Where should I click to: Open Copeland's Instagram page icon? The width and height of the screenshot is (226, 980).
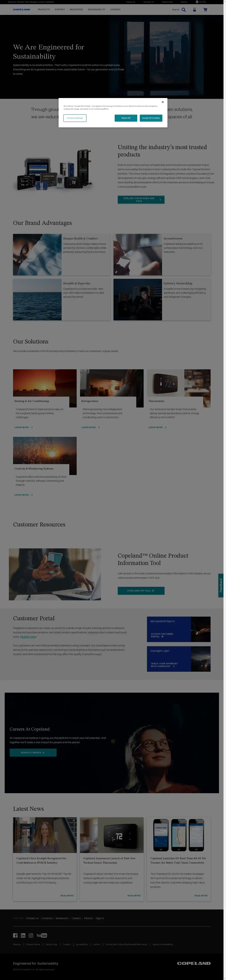[31, 935]
